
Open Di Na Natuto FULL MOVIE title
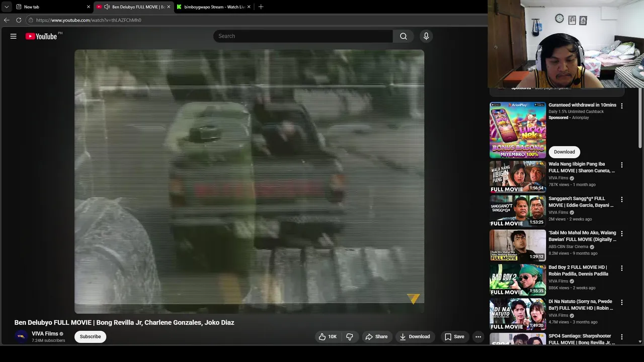coord(581,305)
